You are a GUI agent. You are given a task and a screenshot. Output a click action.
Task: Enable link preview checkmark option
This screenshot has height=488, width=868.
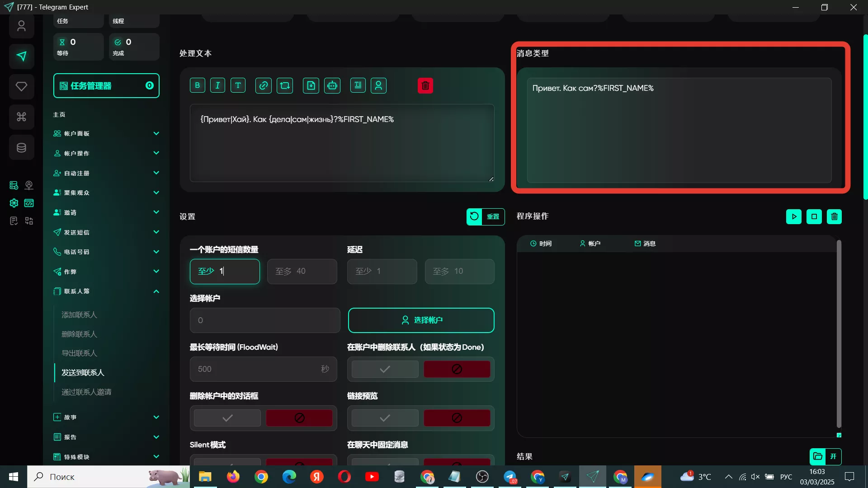[385, 418]
